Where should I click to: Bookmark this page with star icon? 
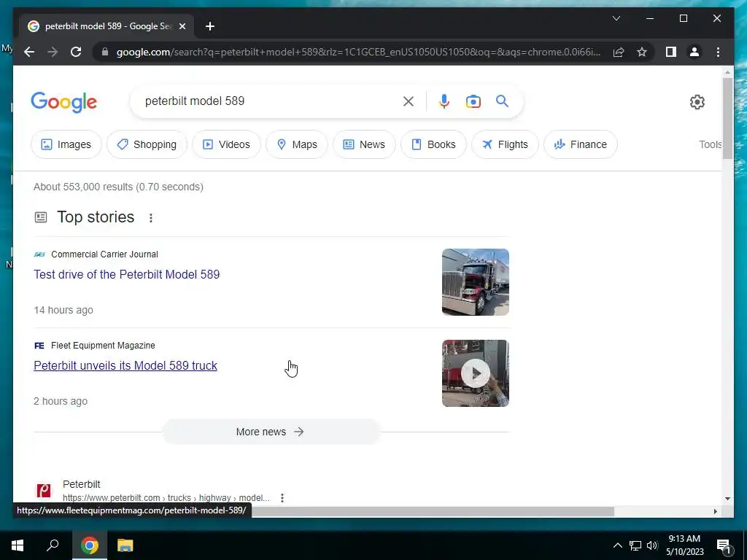[642, 52]
